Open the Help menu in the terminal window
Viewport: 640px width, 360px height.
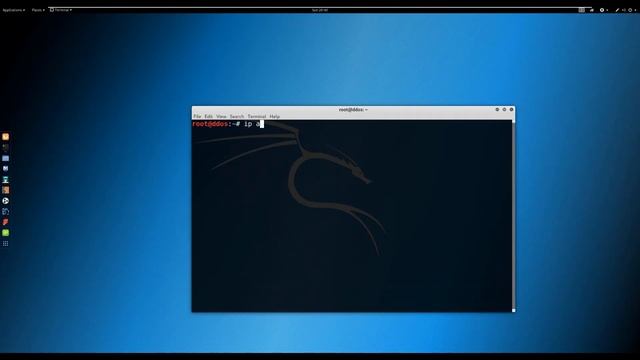275,116
